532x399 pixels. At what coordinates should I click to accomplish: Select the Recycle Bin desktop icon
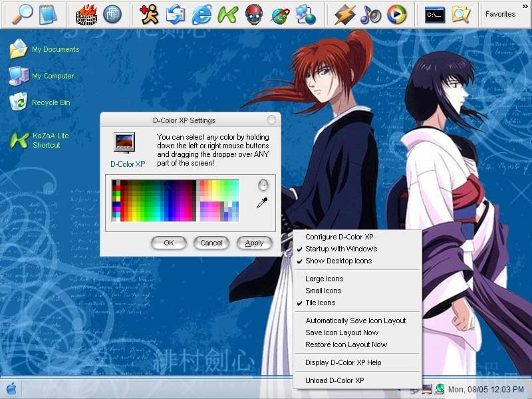[x=40, y=102]
